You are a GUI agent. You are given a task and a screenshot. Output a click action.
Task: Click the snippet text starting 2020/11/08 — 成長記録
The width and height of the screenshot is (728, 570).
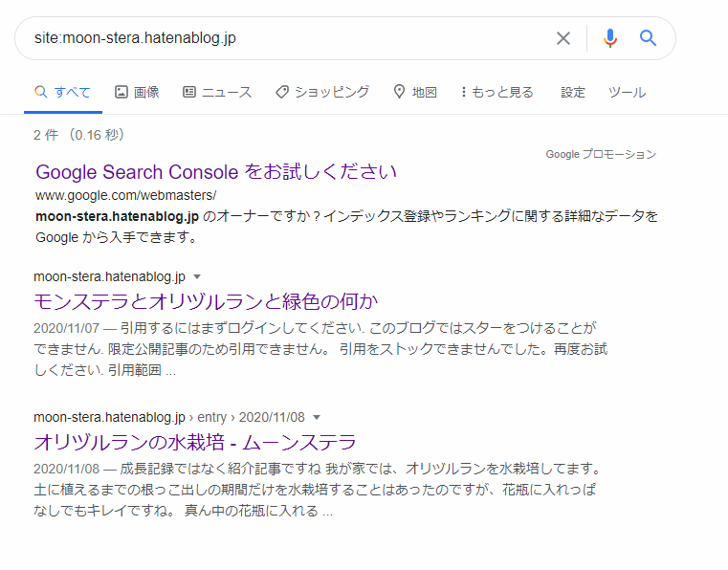click(317, 490)
